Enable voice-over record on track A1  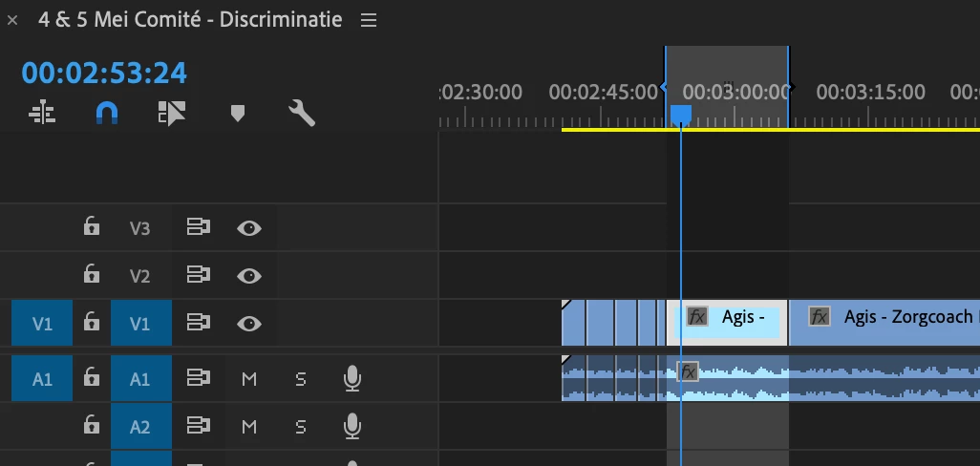[x=352, y=378]
